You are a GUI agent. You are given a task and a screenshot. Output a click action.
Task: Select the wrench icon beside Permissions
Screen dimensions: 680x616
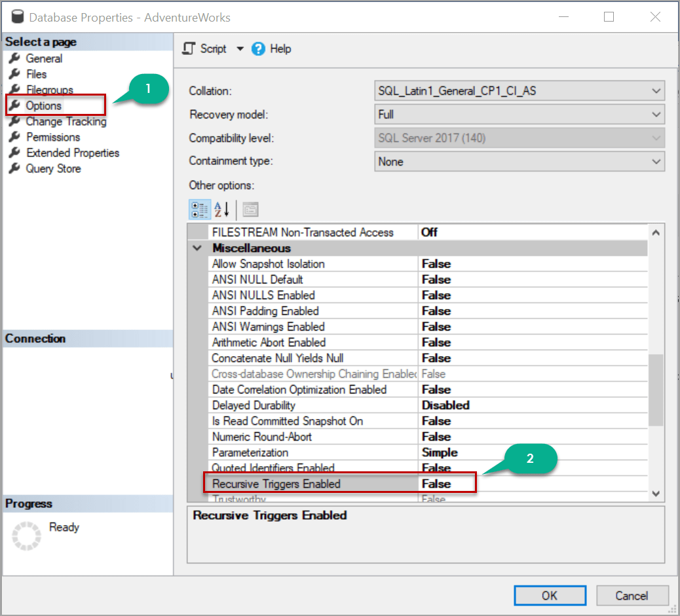14,137
